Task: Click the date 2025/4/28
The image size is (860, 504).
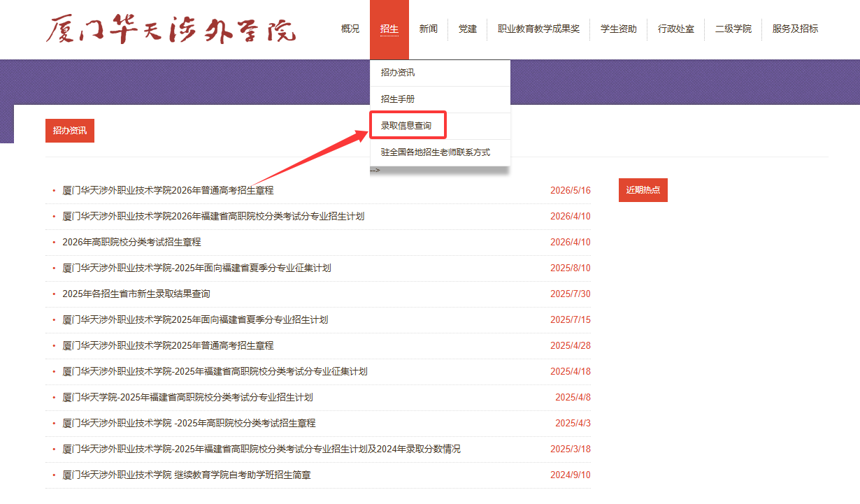Action: pos(571,345)
